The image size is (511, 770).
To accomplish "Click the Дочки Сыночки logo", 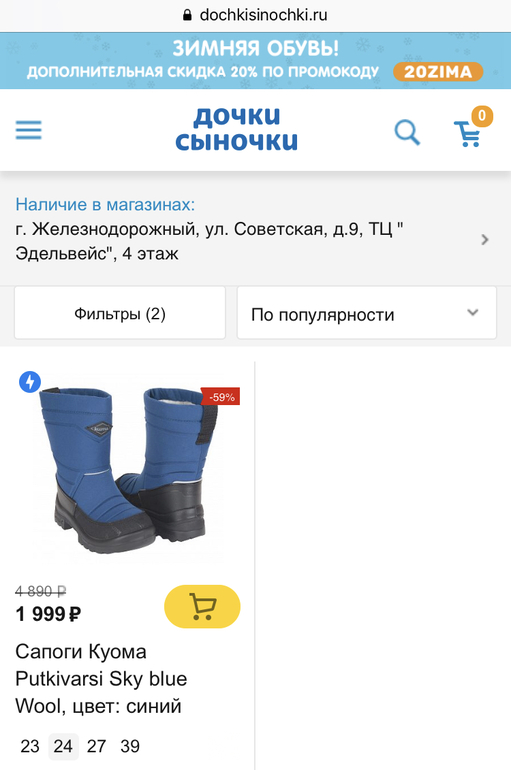I will 237,129.
